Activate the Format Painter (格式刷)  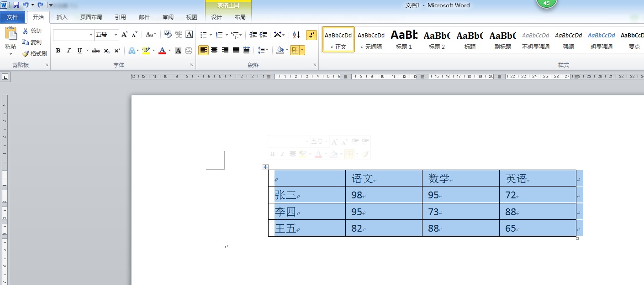pyautogui.click(x=35, y=53)
